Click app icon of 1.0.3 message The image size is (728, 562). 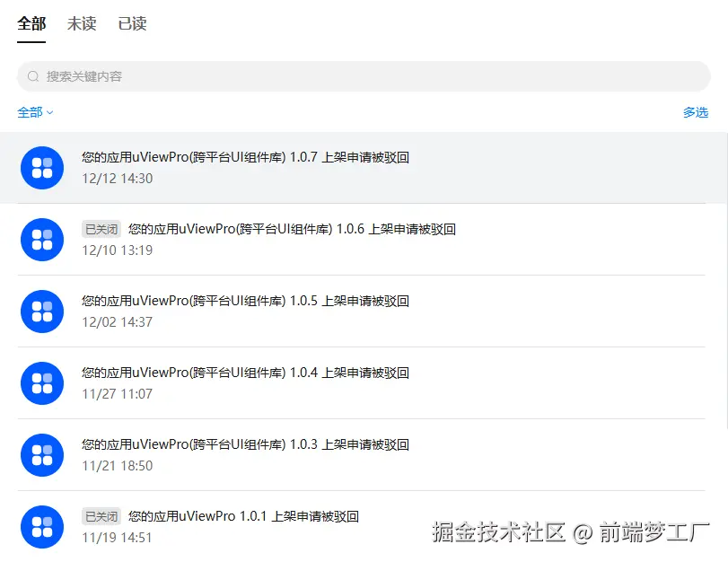click(42, 455)
